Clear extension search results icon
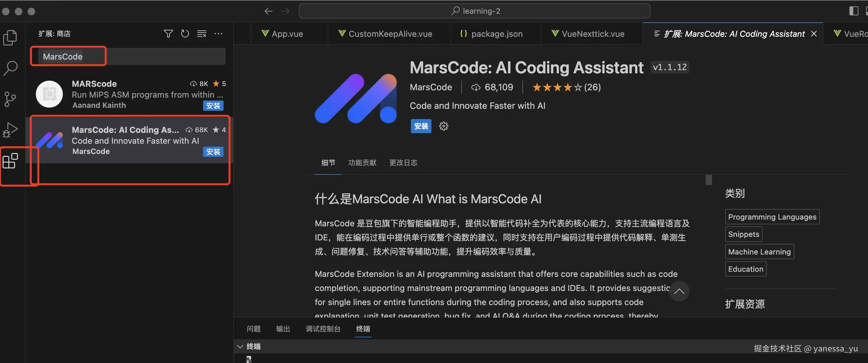Viewport: 868px width, 363px height. tap(201, 34)
